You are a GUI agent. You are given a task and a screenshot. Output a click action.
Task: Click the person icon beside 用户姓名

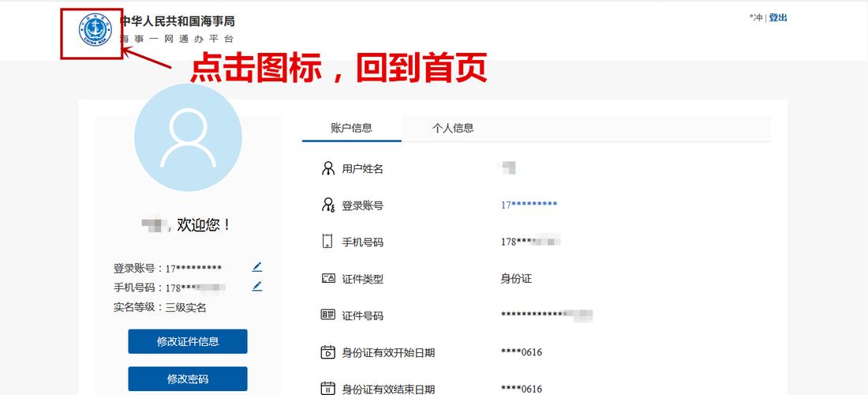(328, 168)
